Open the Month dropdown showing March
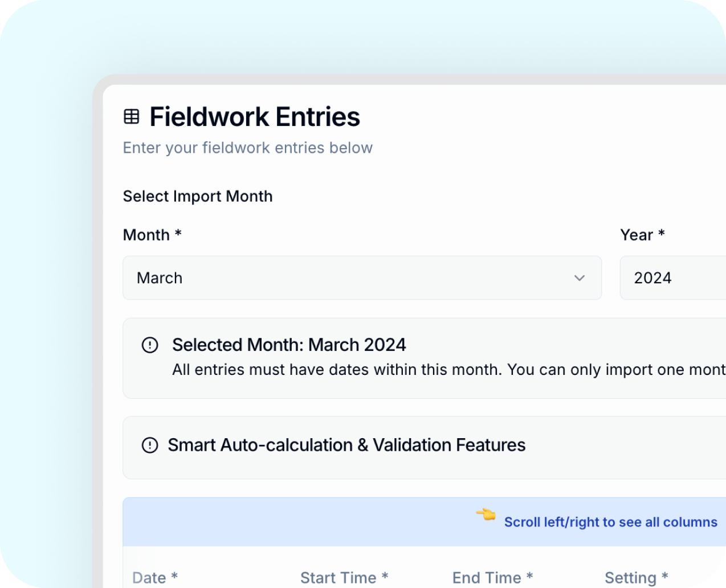726x588 pixels. coord(362,278)
